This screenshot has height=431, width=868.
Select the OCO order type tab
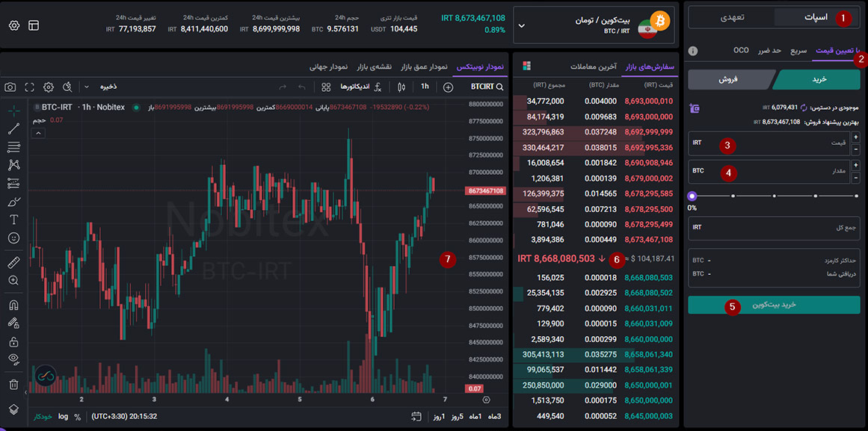click(x=741, y=51)
